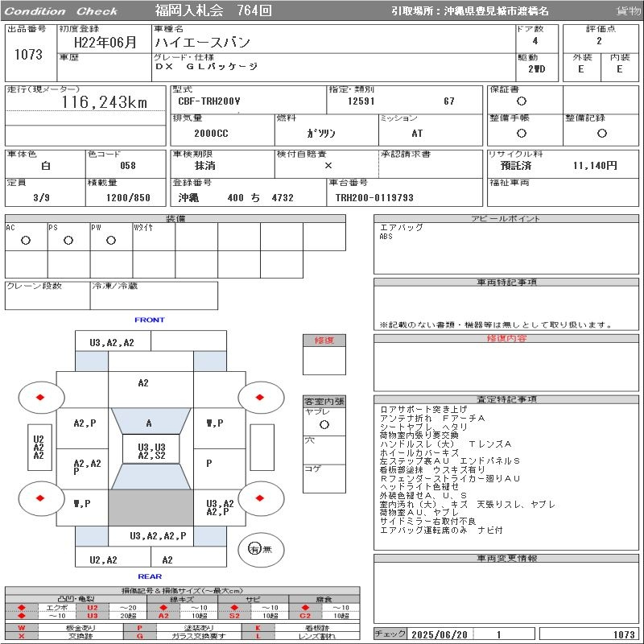Click the note line ロアサポート突き上げ
644x644 pixels.
coord(423,409)
